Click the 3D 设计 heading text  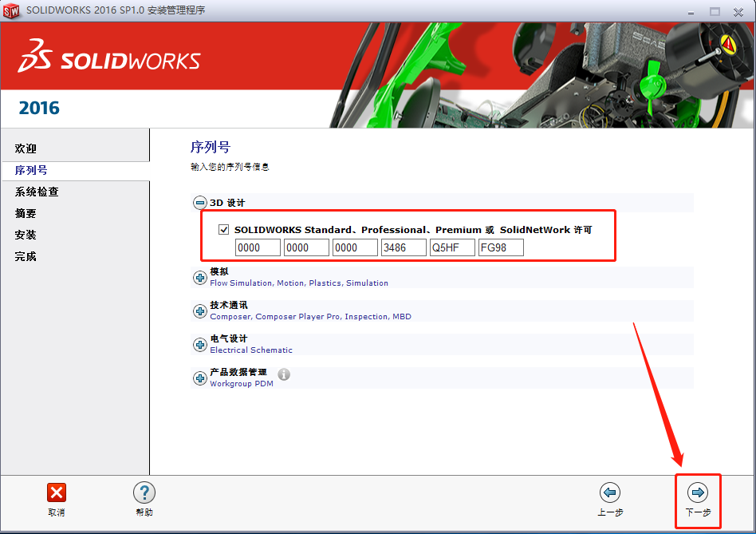[227, 203]
